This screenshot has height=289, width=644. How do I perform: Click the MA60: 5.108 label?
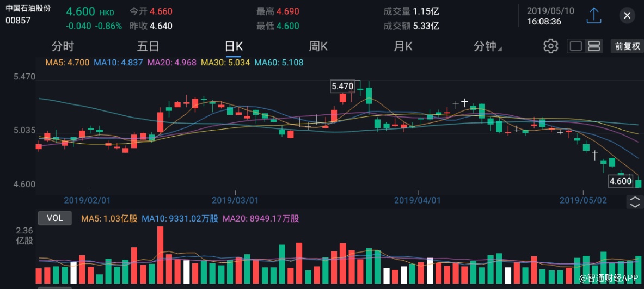pos(279,63)
